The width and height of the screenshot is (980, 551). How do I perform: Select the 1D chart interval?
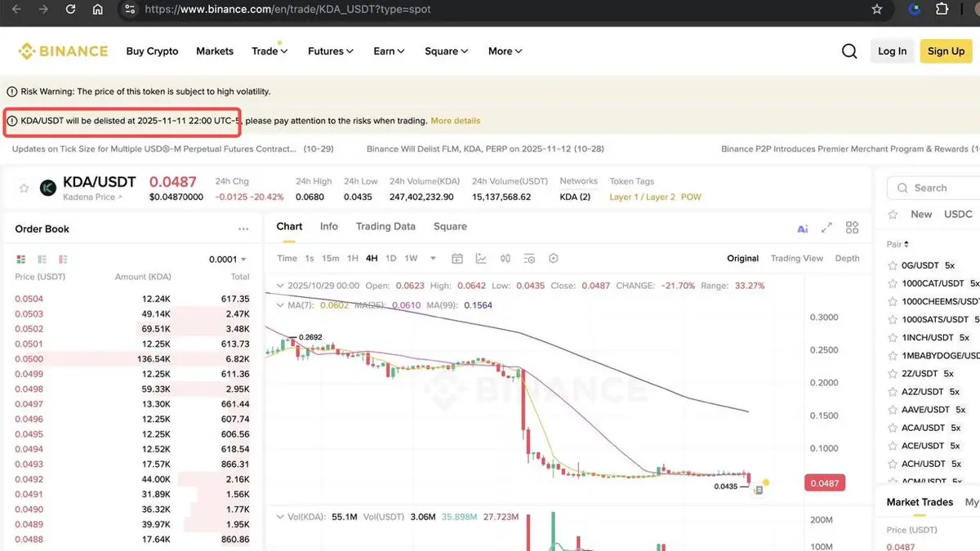(391, 258)
